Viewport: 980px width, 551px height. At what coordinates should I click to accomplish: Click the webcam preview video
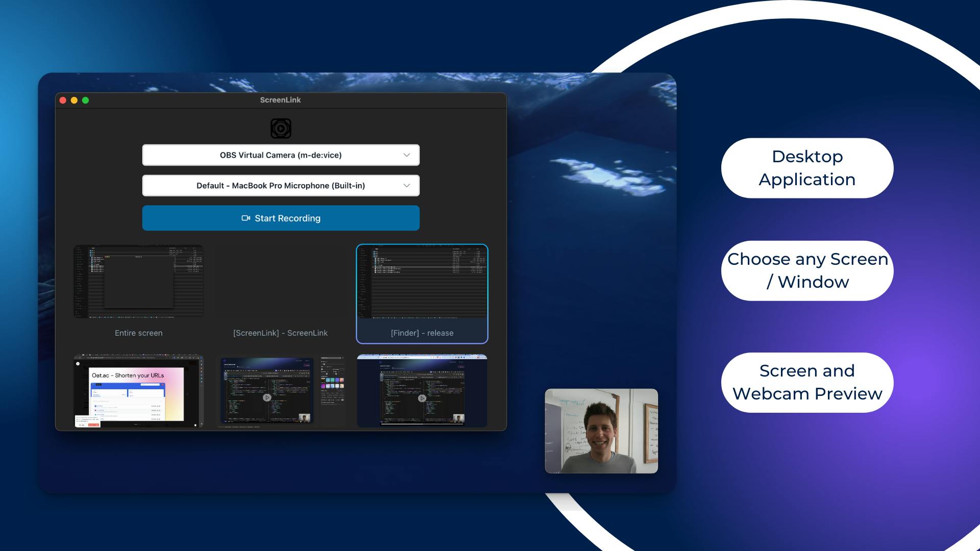601,431
